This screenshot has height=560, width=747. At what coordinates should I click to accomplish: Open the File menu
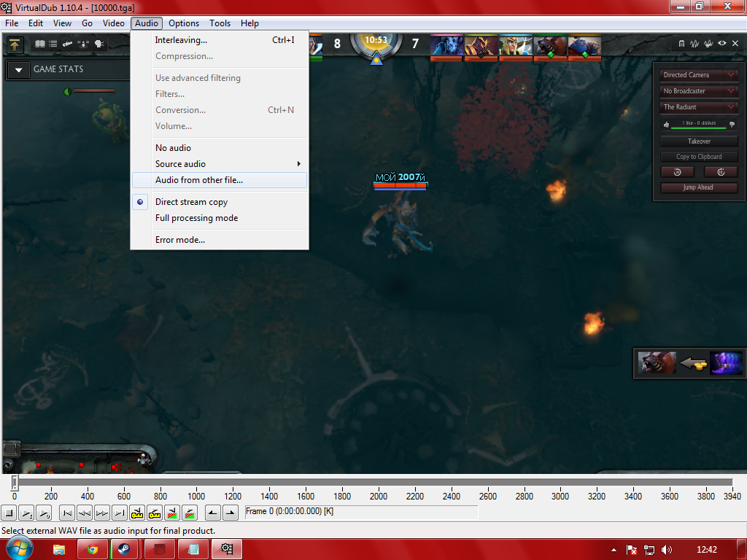point(12,23)
